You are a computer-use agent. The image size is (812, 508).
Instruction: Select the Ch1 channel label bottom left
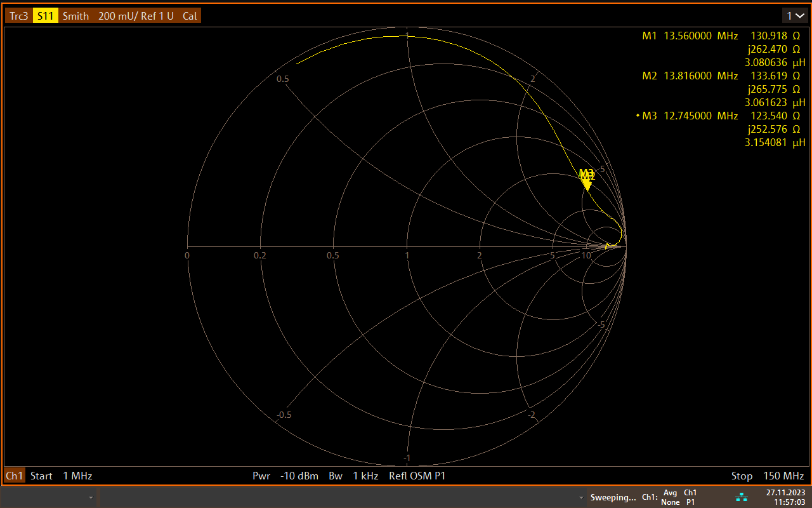click(x=13, y=476)
